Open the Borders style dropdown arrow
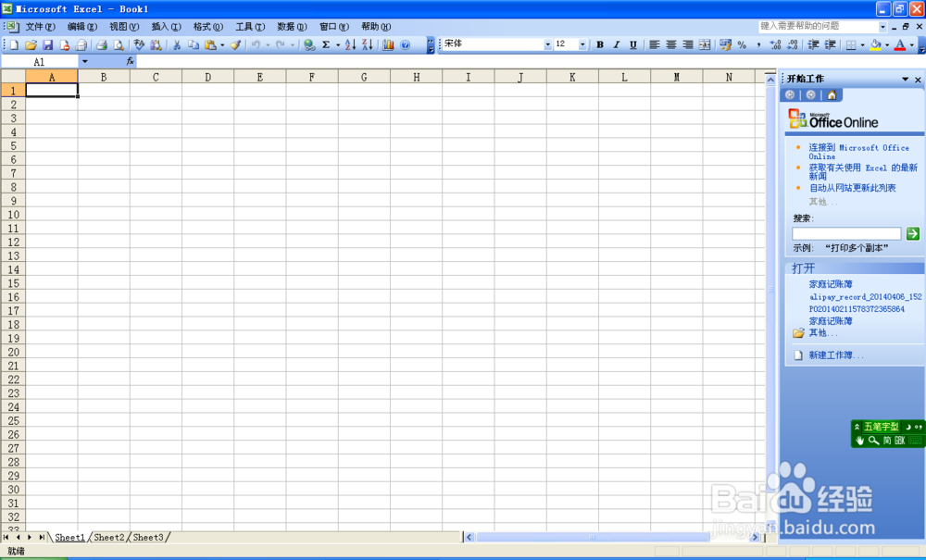 coord(862,44)
